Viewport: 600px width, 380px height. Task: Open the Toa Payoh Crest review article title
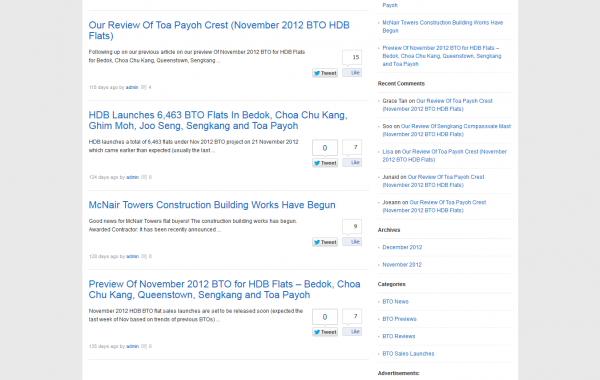click(x=219, y=30)
